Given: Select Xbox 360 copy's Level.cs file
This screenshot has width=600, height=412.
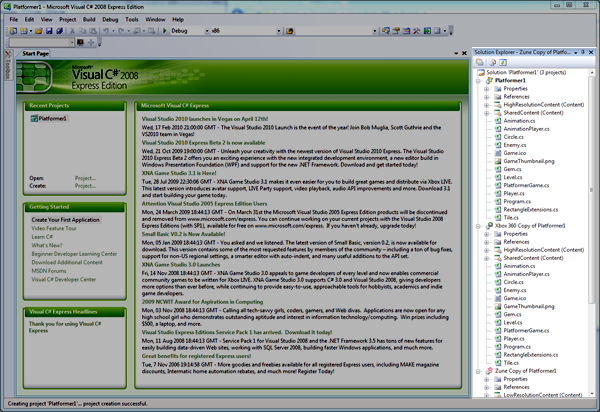Looking at the screenshot, I should [x=513, y=322].
